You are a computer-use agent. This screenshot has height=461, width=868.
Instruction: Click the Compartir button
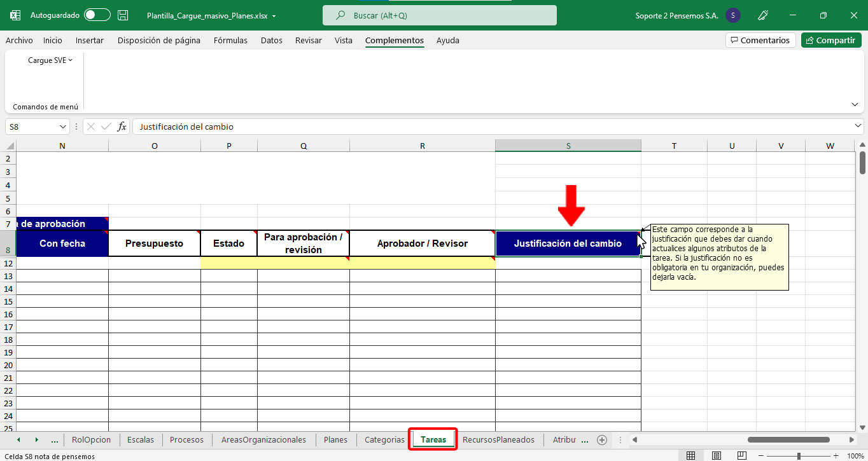831,40
